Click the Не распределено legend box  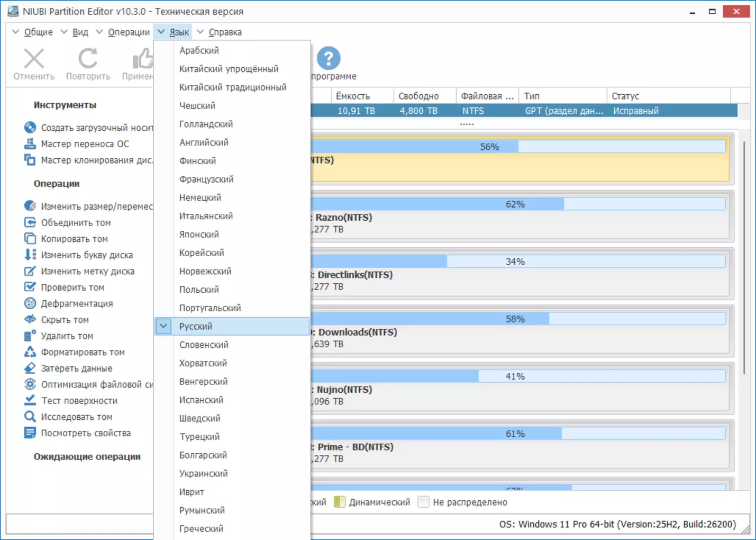pos(423,502)
